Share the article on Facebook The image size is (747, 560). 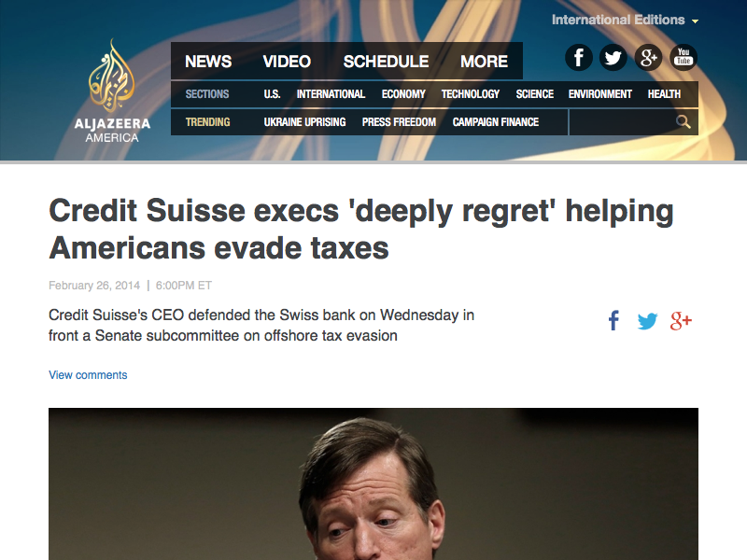pyautogui.click(x=614, y=320)
